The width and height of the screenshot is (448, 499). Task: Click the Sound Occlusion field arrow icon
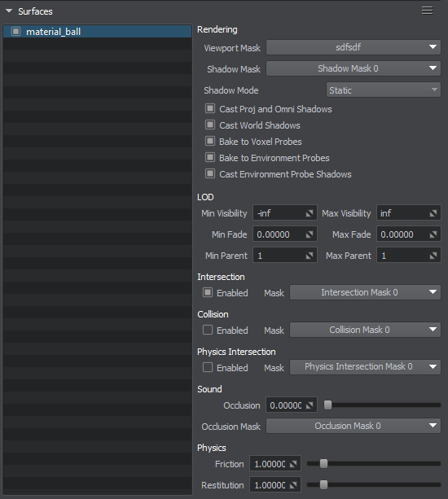tap(310, 405)
